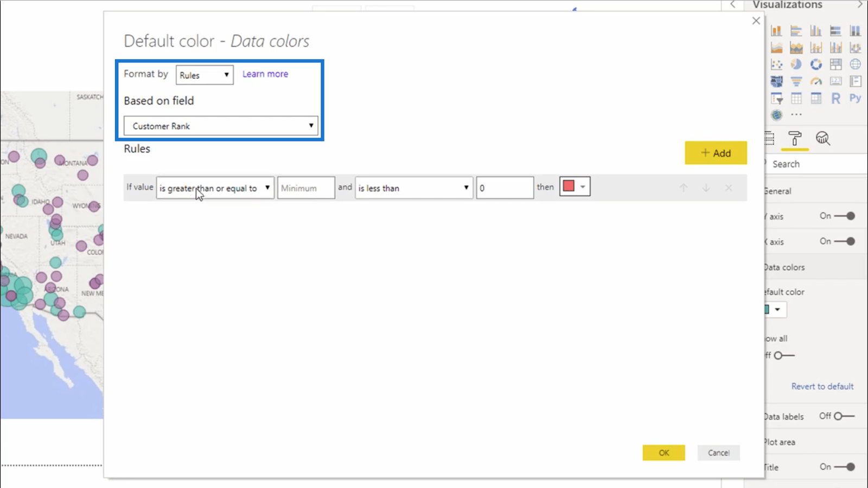The image size is (868, 488).
Task: Select the funnel chart visualization
Action: [796, 81]
